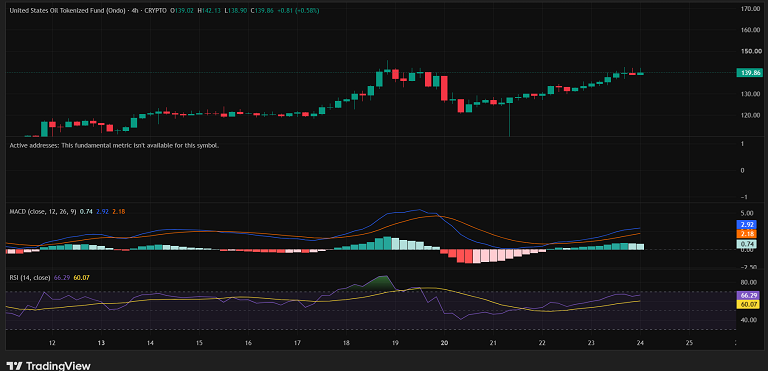Select the low value L138.90

(x=236, y=10)
